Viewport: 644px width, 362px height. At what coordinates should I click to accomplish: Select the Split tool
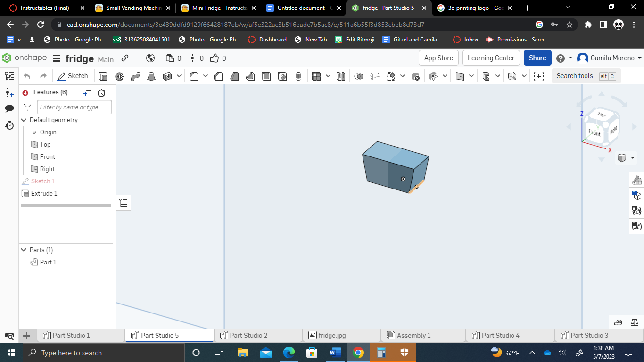pyautogui.click(x=375, y=76)
